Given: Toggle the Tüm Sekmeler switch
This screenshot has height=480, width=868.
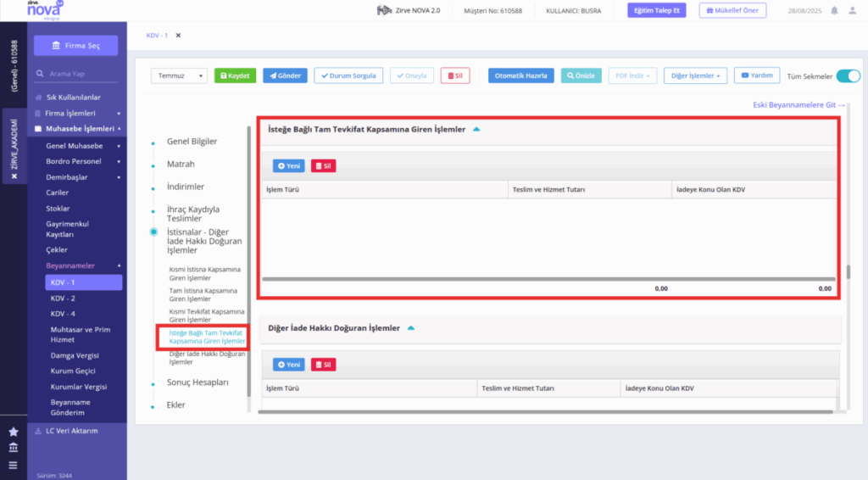Looking at the screenshot, I should [848, 75].
